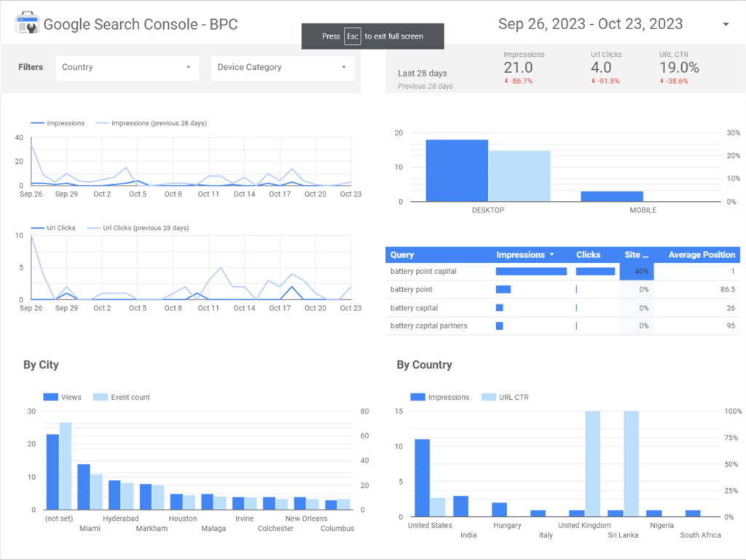Click the Url Clicks decrease arrow
Viewport: 746px width, 560px height.
[594, 81]
